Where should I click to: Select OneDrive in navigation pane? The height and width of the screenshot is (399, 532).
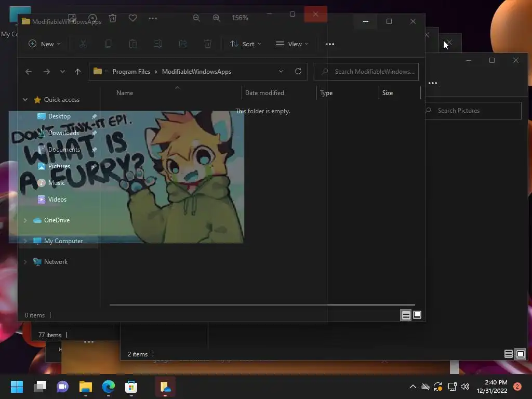(57, 220)
